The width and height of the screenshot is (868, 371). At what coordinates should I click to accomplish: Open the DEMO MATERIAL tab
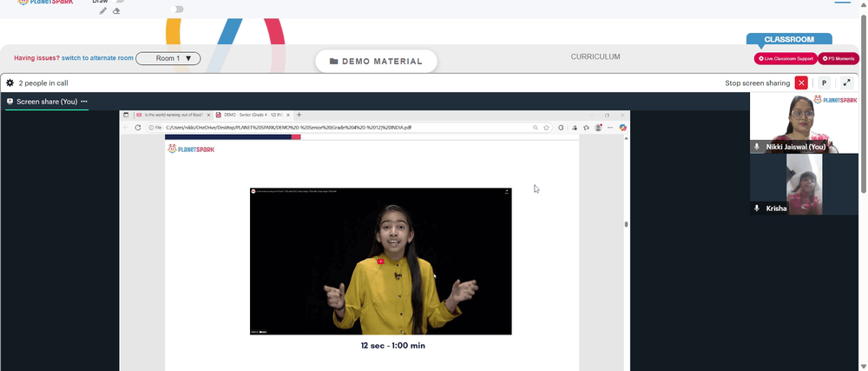pos(377,62)
